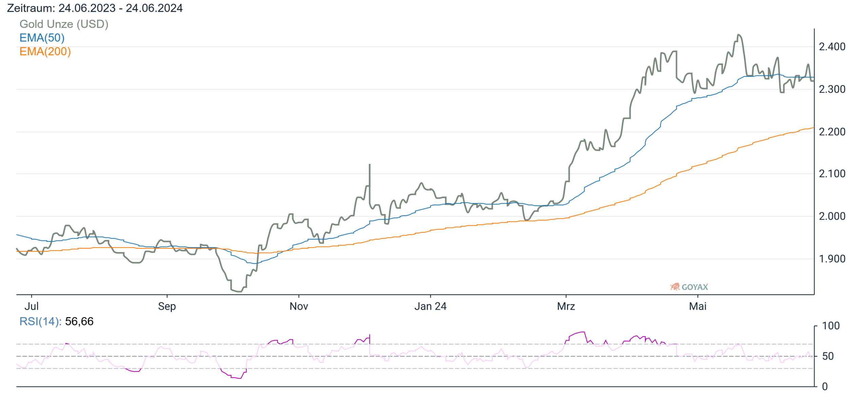Click the RSI value 56,66
The height and width of the screenshot is (416, 868).
click(x=79, y=321)
